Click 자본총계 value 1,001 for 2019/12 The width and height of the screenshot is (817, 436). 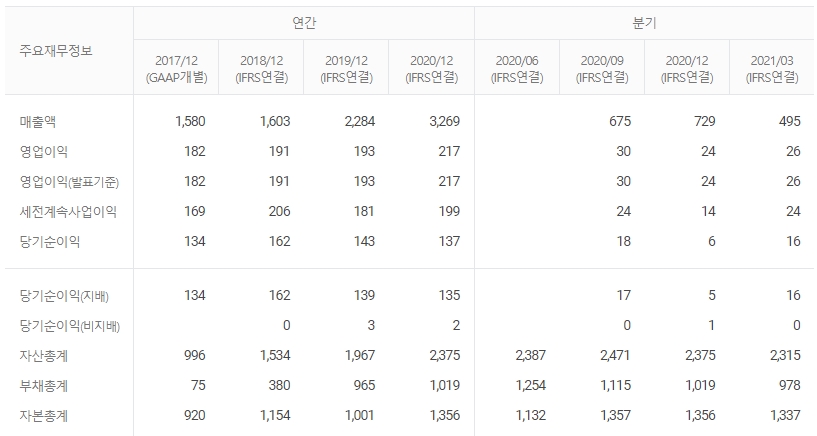(x=360, y=415)
